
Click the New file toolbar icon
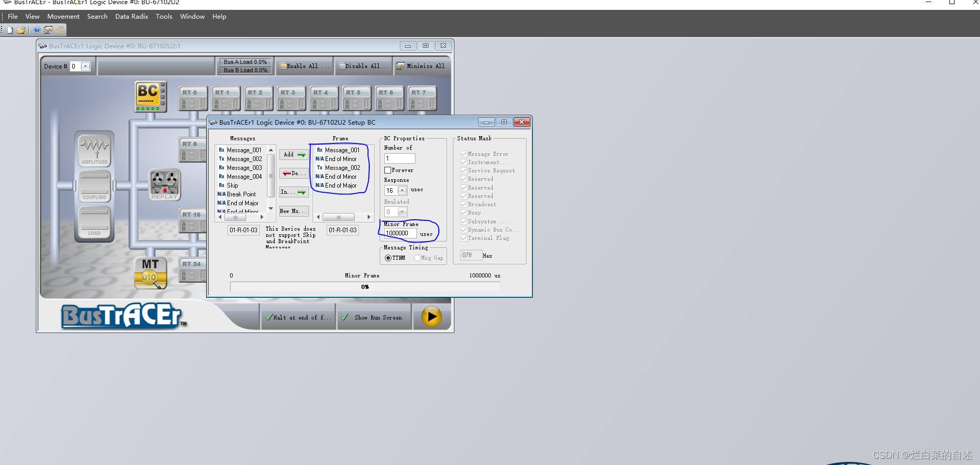[x=10, y=30]
